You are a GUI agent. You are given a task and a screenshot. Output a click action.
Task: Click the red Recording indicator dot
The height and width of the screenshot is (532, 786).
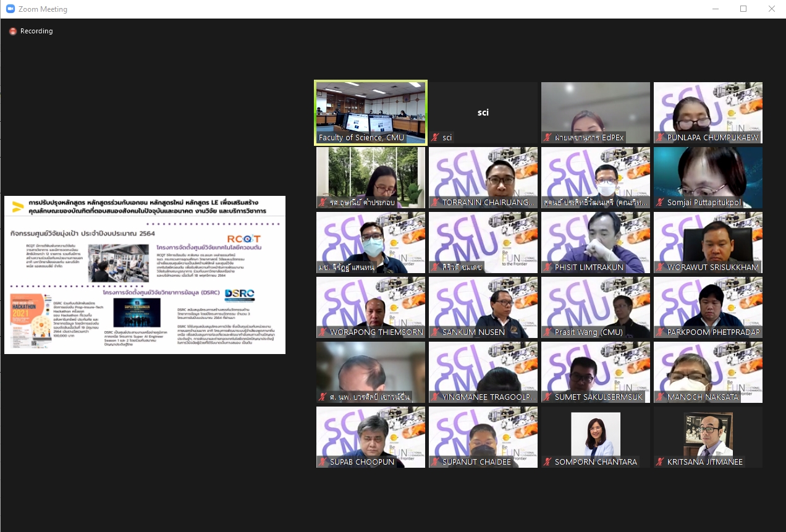[13, 32]
